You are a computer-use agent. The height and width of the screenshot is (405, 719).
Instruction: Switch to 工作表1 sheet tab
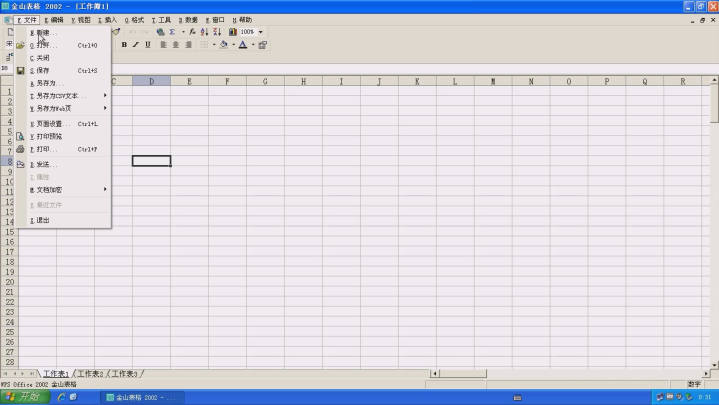pyautogui.click(x=56, y=374)
